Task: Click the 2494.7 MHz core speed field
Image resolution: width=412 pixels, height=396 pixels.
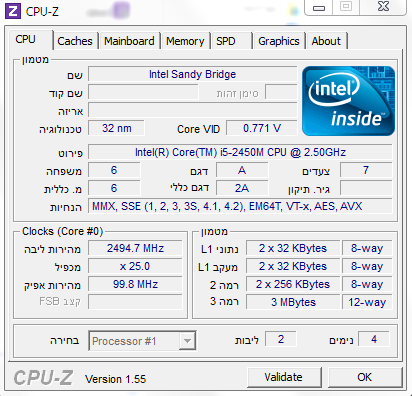Action: (x=135, y=248)
